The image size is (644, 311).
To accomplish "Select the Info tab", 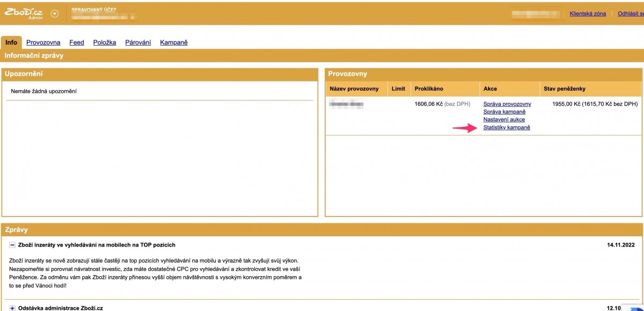I will (11, 42).
